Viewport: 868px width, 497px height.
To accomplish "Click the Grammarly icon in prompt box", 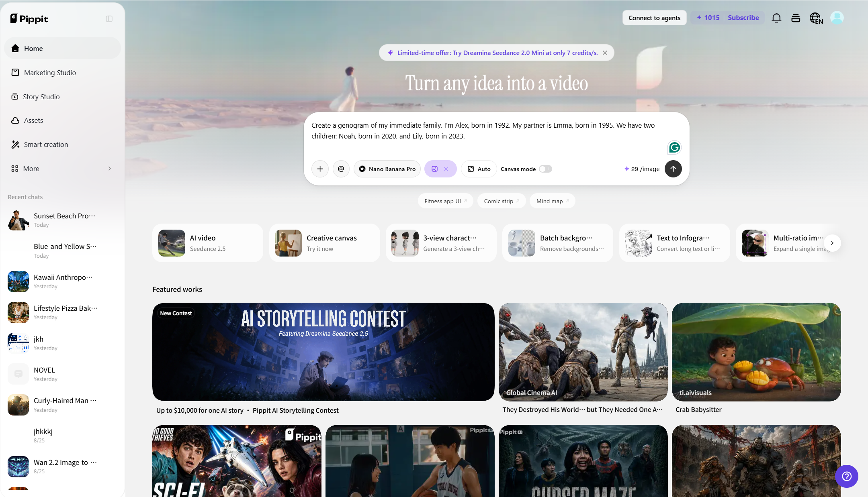I will click(674, 148).
